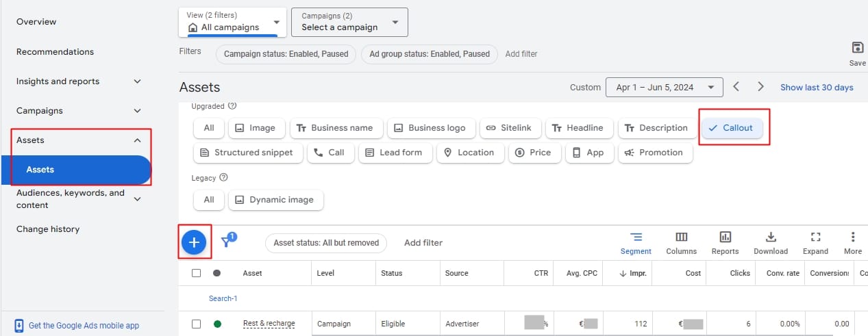
Task: Open Recommendations from the left menu
Action: [x=55, y=52]
